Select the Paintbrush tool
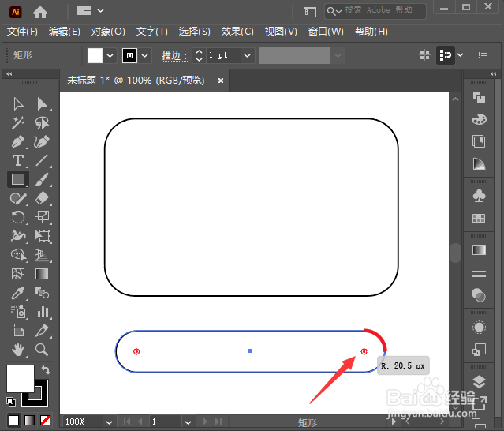This screenshot has height=431, width=504. (x=42, y=179)
